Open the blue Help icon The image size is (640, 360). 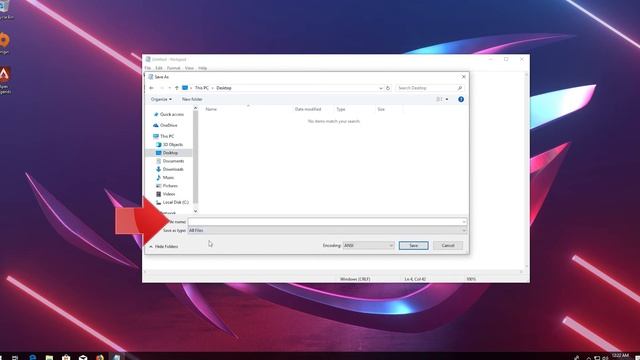tap(461, 99)
